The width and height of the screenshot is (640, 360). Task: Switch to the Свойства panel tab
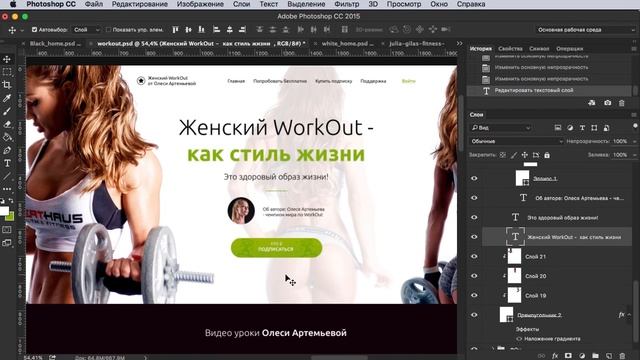[510, 49]
